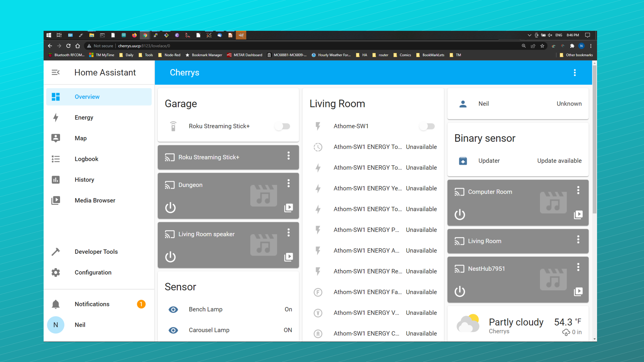Open the Energy sidebar page

tap(84, 117)
